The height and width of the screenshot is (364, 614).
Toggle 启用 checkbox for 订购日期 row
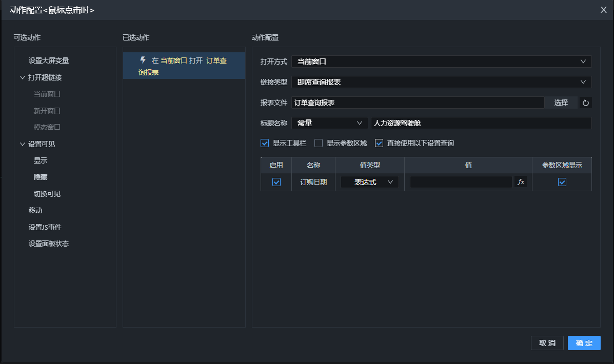tap(276, 182)
